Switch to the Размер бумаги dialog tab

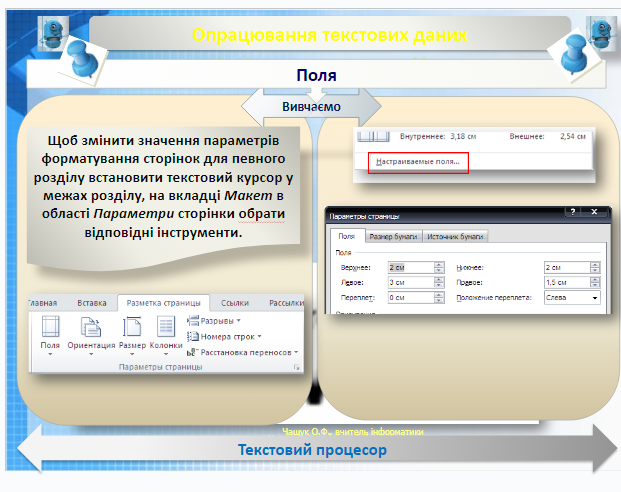[x=393, y=236]
